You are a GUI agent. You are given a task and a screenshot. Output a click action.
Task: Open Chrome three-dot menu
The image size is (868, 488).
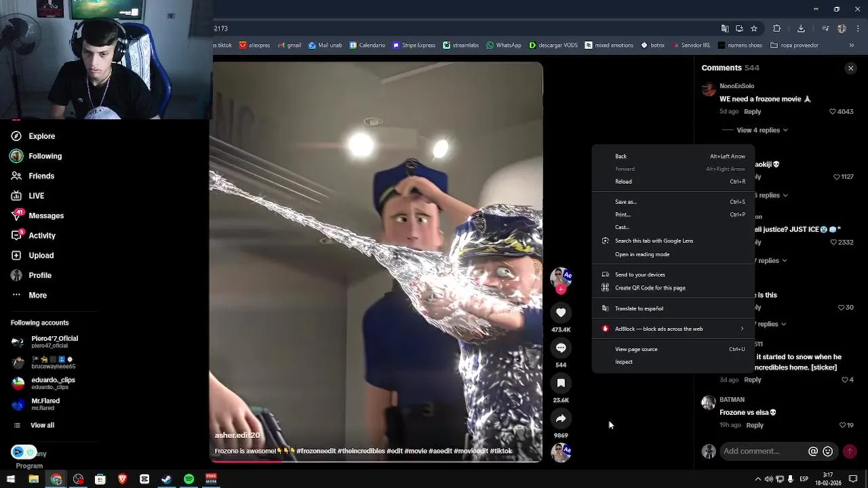(857, 28)
